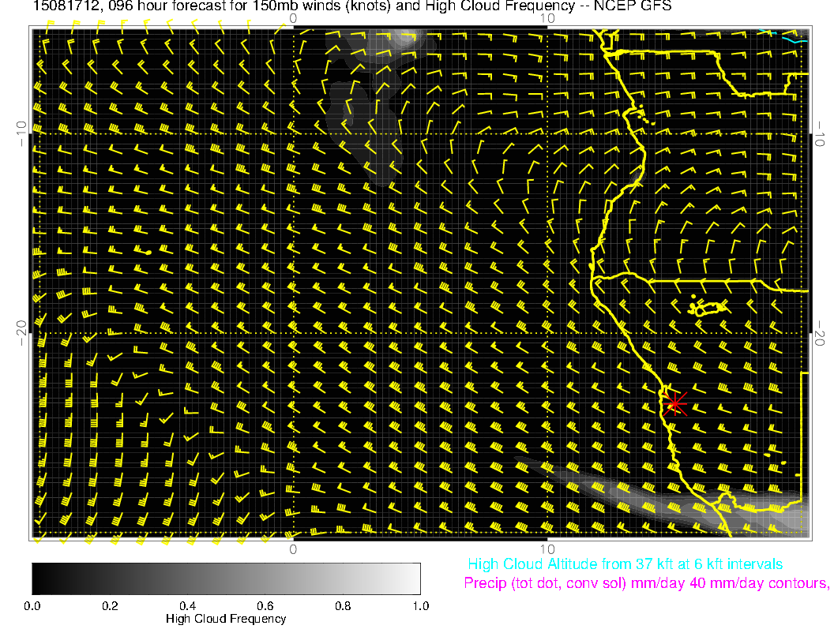Click the cyan "High Cloud Altitude" legend text
This screenshot has height=644, width=834.
pyautogui.click(x=625, y=564)
